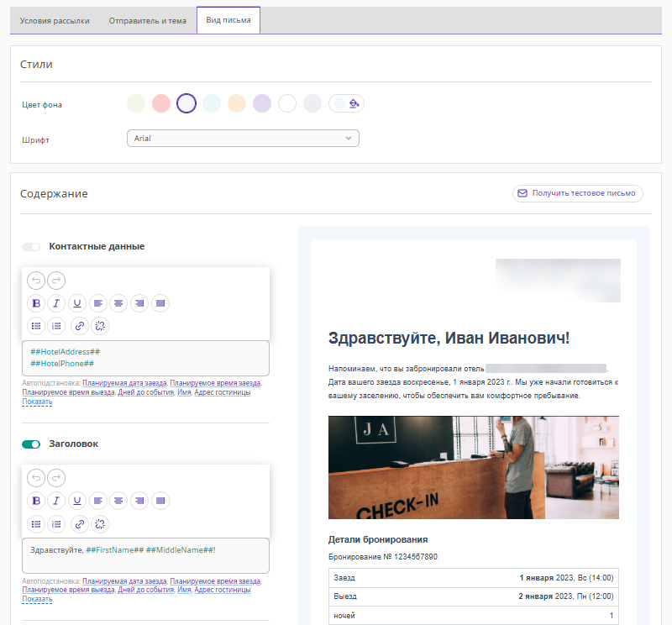Insert link in the Заголовок editor

point(80,523)
